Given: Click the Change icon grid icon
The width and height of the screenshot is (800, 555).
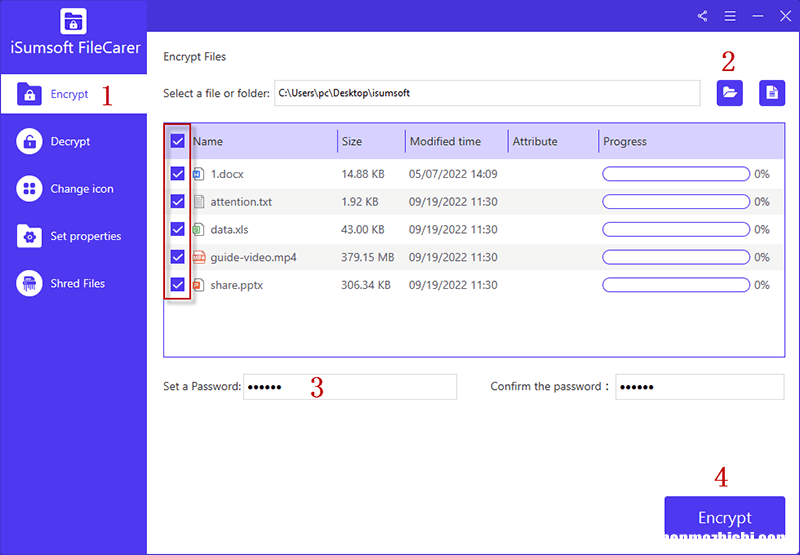Looking at the screenshot, I should (29, 189).
